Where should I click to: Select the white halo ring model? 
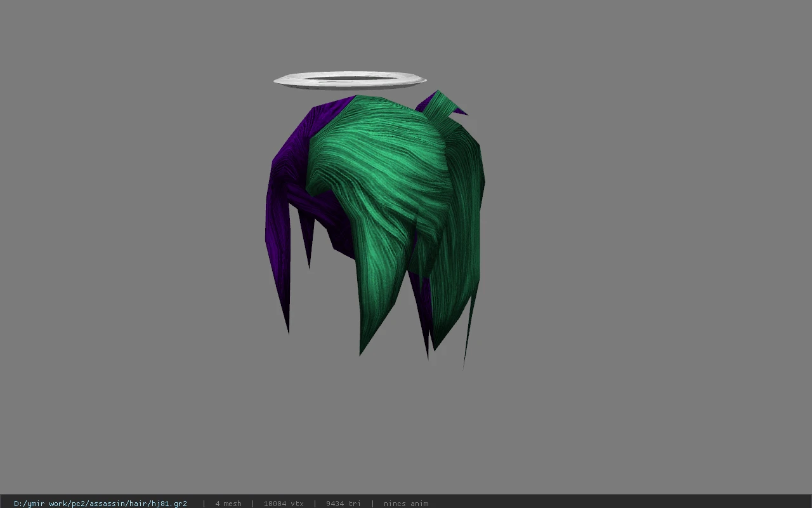pyautogui.click(x=350, y=81)
